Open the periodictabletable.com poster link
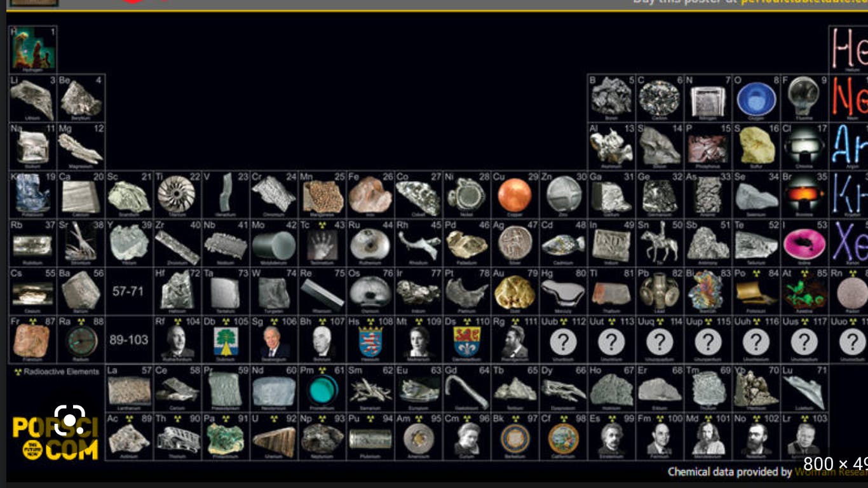868x488 pixels. point(803,2)
